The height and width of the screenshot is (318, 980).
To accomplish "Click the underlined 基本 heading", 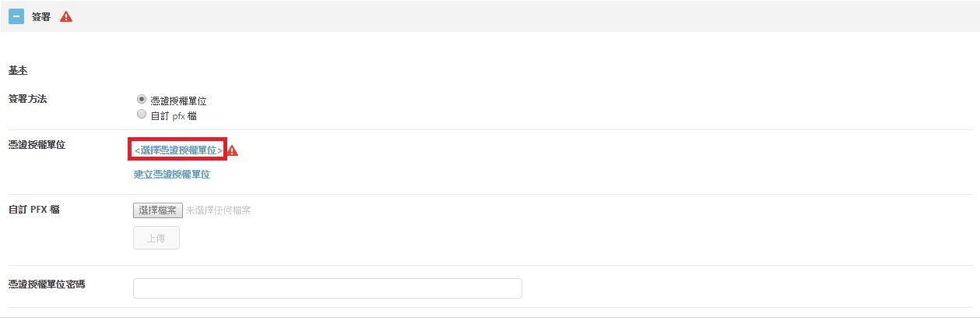I will [x=18, y=70].
